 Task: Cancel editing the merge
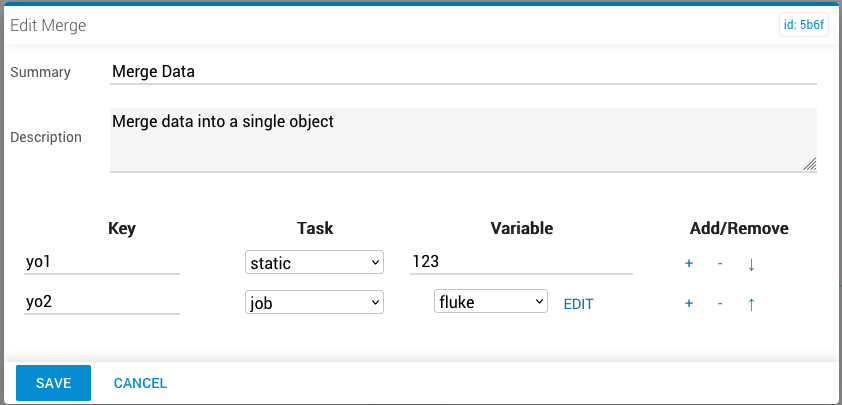[140, 383]
